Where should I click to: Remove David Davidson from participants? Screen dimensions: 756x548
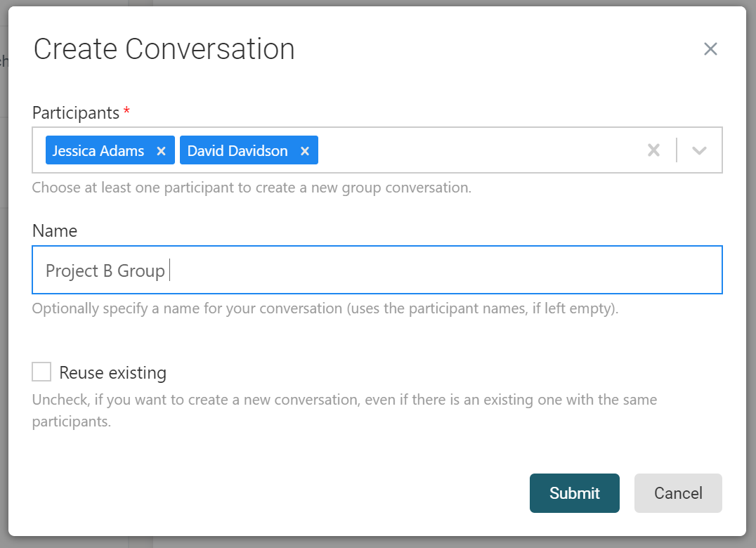click(305, 151)
